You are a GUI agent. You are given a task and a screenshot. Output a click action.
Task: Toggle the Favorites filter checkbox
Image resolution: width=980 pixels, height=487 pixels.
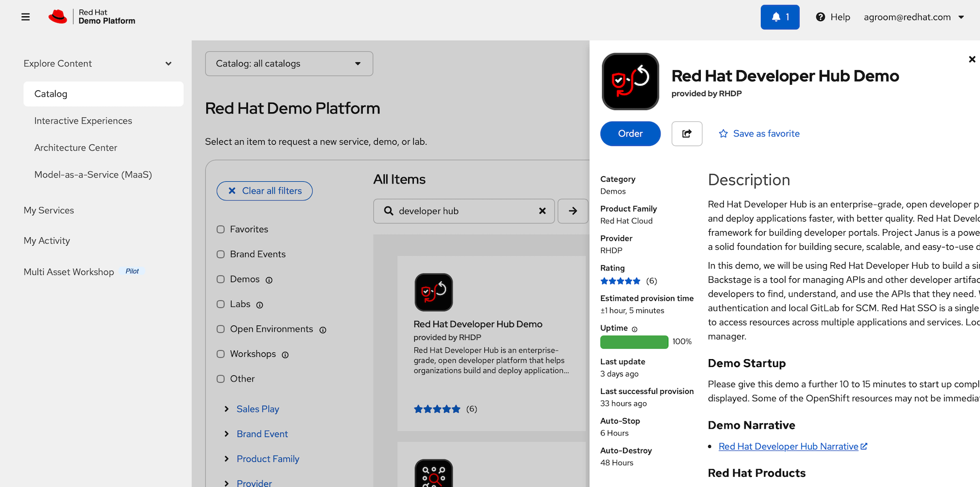tap(221, 229)
